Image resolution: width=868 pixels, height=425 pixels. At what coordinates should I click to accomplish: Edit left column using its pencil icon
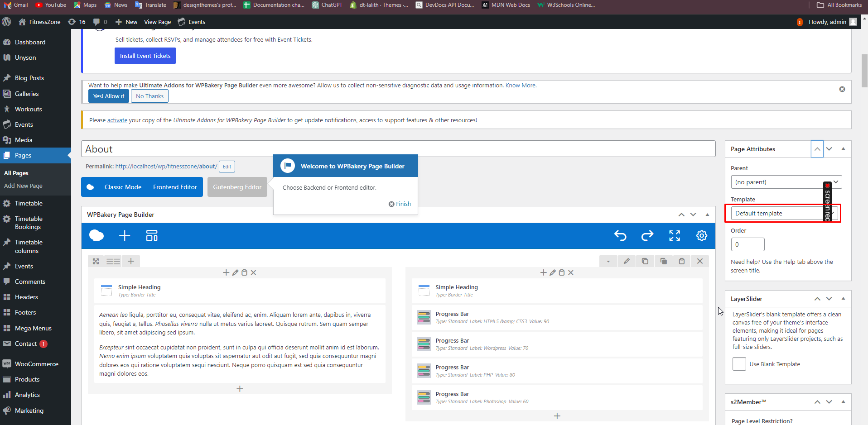click(x=235, y=272)
